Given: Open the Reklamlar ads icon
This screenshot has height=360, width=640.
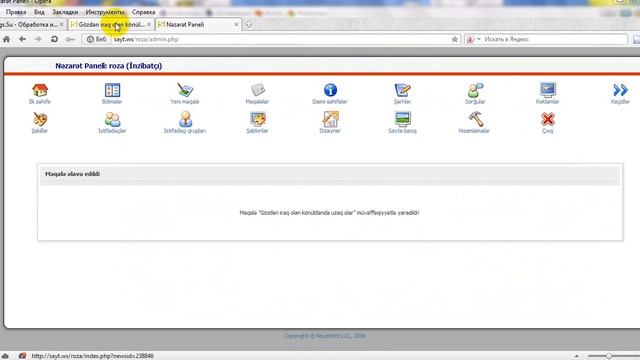Looking at the screenshot, I should [x=547, y=89].
